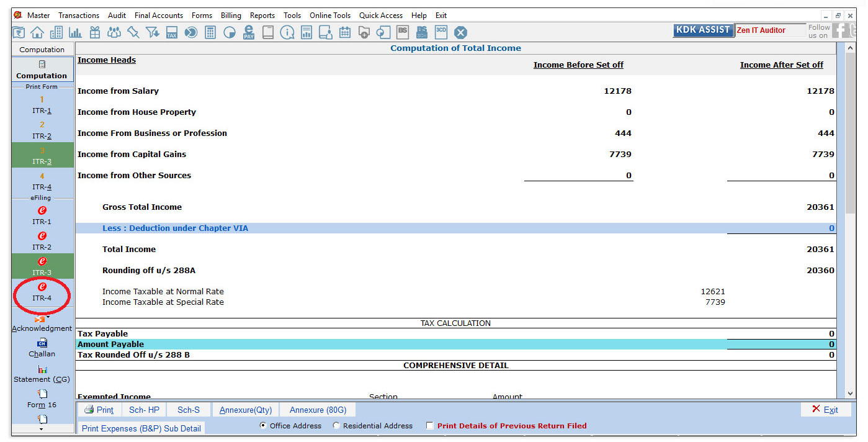Open the Online Tools menu
Viewport: 868px width, 442px height.
330,16
